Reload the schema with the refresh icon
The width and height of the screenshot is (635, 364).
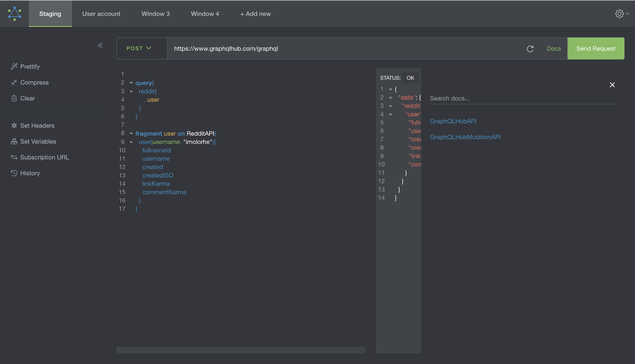(530, 49)
